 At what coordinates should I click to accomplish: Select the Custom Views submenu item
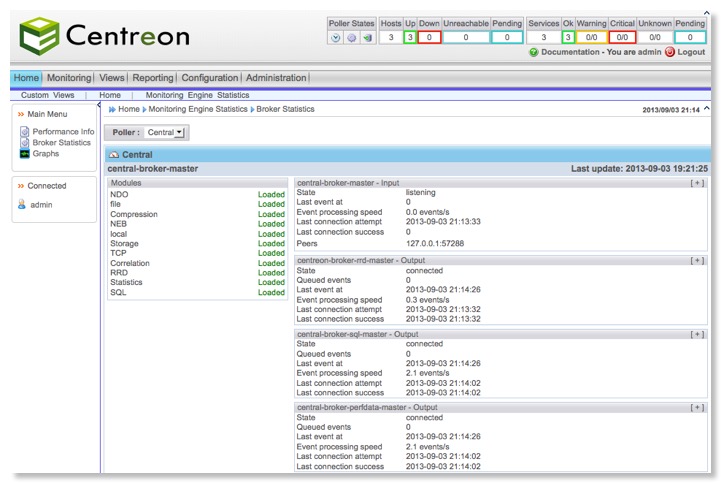tap(48, 95)
